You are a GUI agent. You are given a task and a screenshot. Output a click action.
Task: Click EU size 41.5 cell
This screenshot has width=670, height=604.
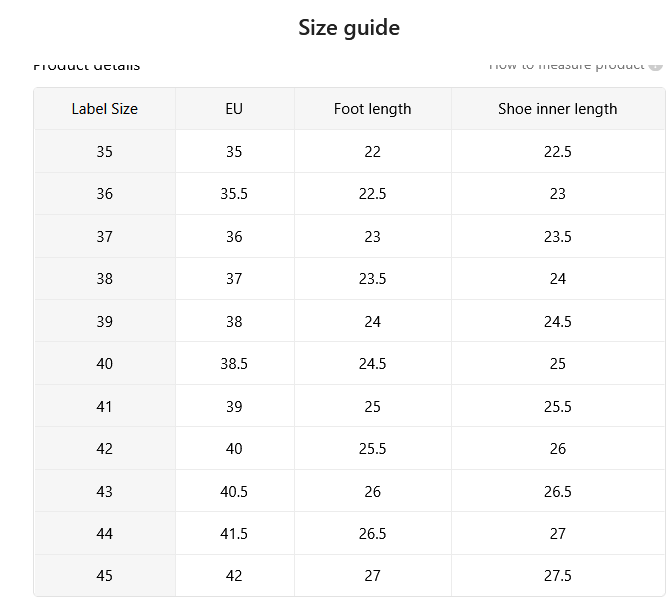(x=234, y=534)
